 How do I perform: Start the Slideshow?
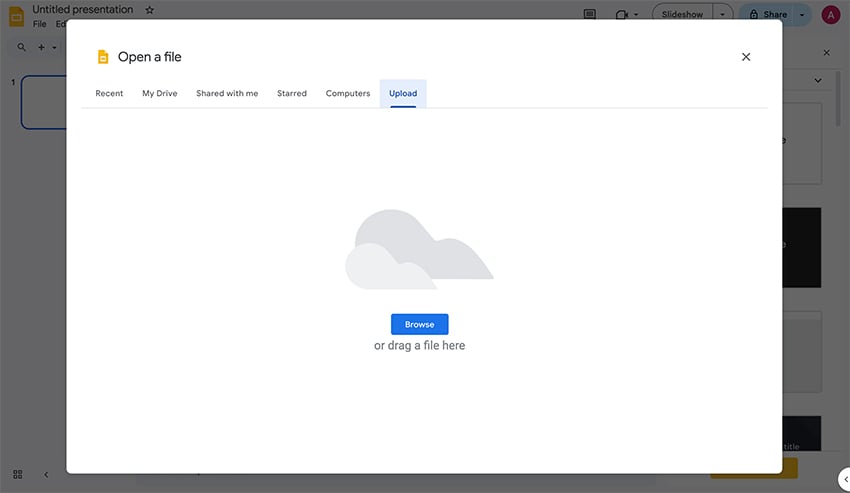tap(682, 15)
